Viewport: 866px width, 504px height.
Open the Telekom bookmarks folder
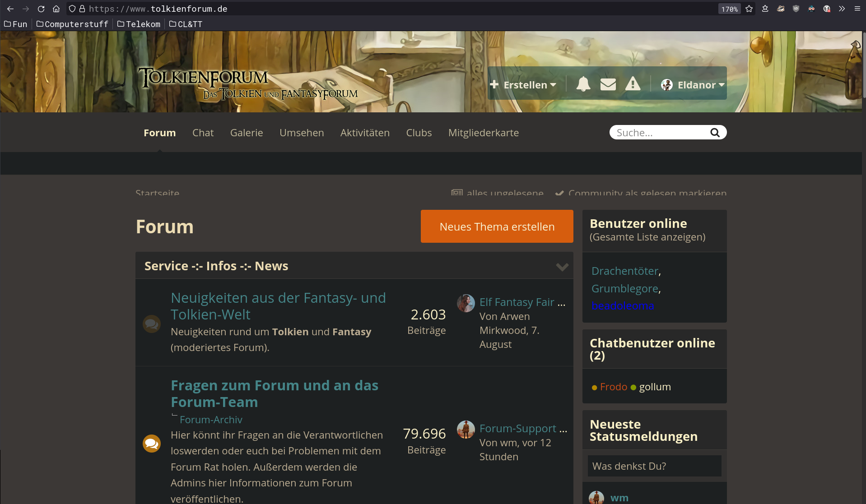[x=139, y=24]
